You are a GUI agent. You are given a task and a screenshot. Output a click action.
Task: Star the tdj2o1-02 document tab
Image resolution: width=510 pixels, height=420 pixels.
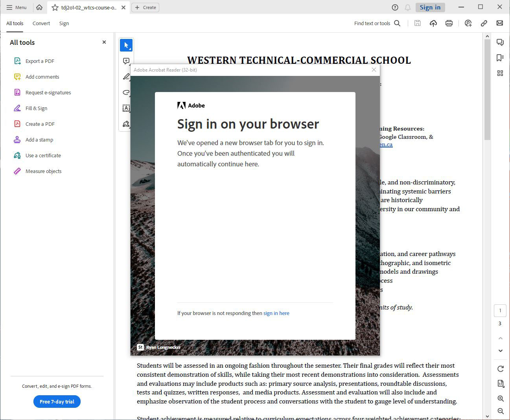pos(55,7)
